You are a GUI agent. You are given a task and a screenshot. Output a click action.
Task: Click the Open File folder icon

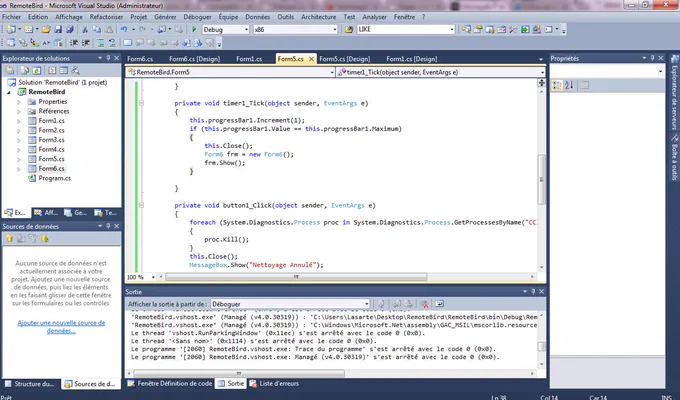point(46,30)
